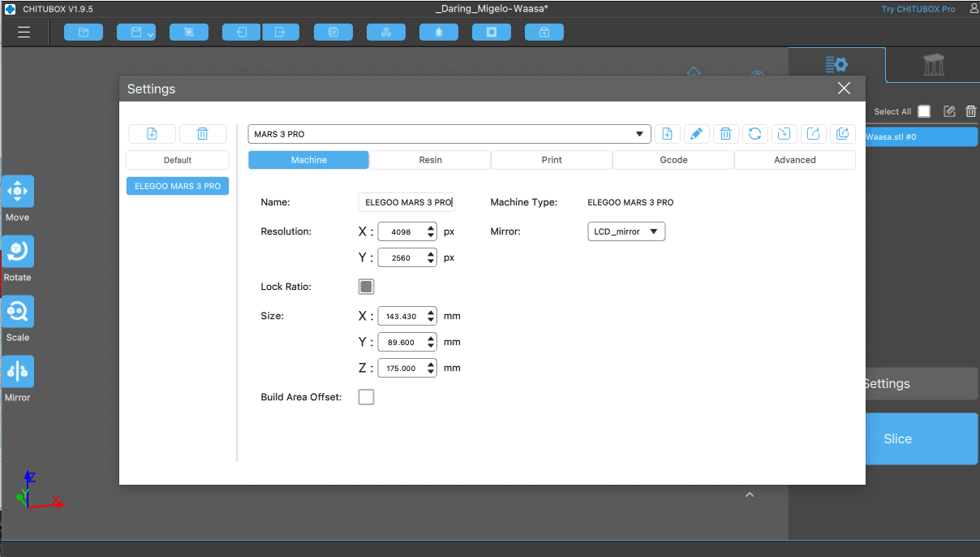Image resolution: width=980 pixels, height=557 pixels.
Task: Select the Rotate tool
Action: (17, 252)
